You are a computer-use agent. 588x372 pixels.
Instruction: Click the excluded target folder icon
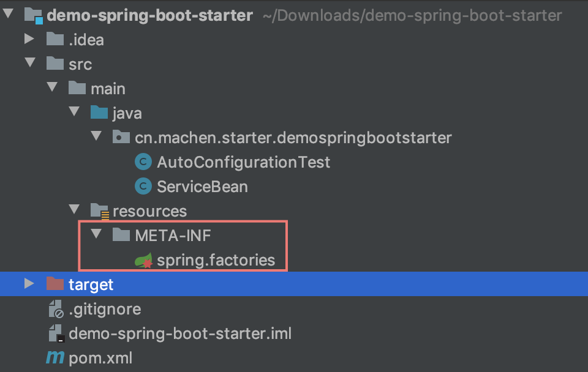[56, 283]
